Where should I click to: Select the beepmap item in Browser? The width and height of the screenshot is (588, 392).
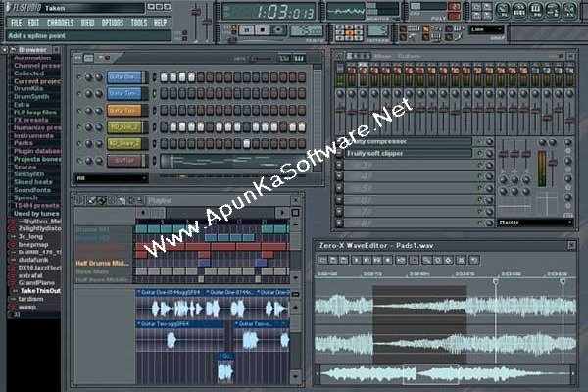click(x=33, y=244)
